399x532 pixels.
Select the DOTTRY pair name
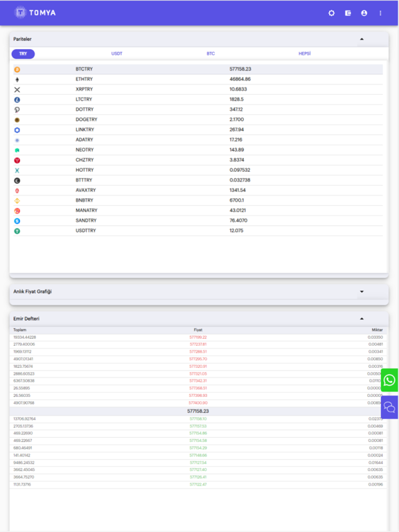coord(85,109)
